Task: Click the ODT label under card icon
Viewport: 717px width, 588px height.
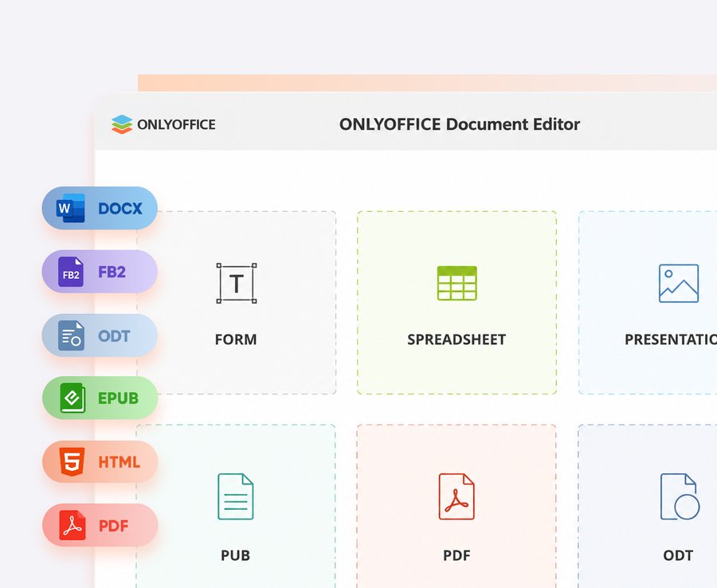Action: pyautogui.click(x=678, y=555)
